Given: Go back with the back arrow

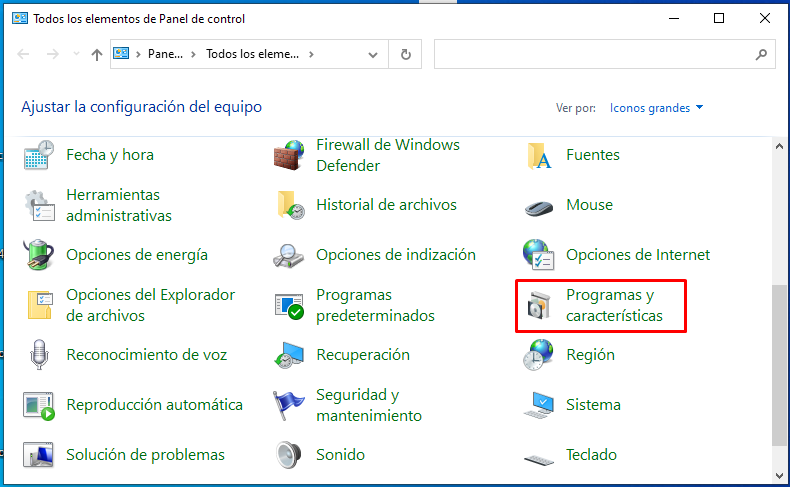Looking at the screenshot, I should (23, 54).
